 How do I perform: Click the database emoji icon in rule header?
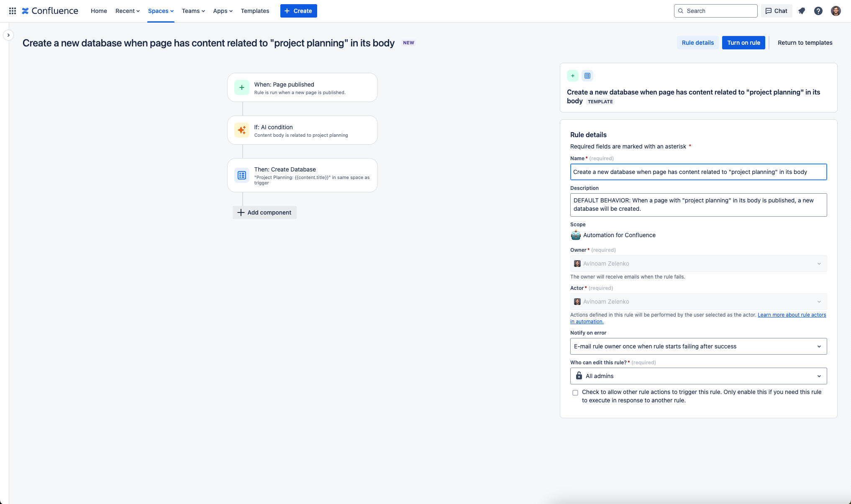coord(587,76)
